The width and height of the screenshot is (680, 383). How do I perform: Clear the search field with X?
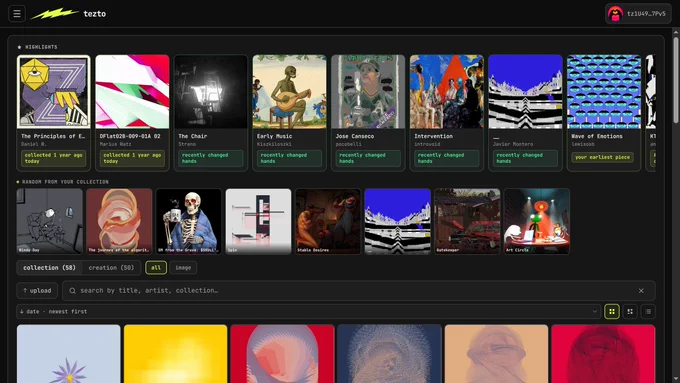(641, 291)
